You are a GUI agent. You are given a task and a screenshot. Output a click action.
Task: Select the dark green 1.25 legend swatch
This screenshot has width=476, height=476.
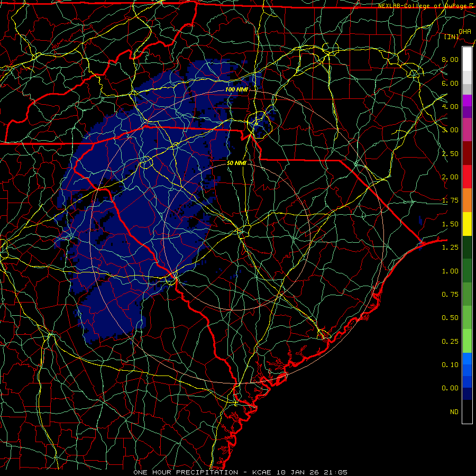point(467,248)
